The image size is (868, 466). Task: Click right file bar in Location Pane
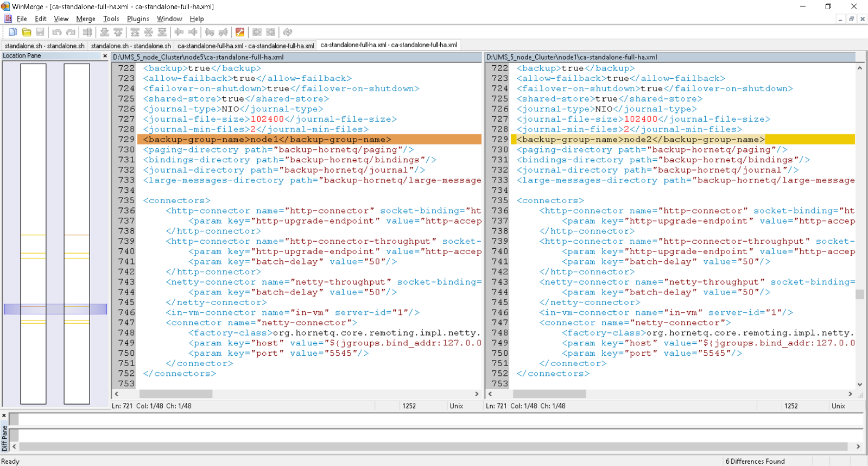point(77,234)
